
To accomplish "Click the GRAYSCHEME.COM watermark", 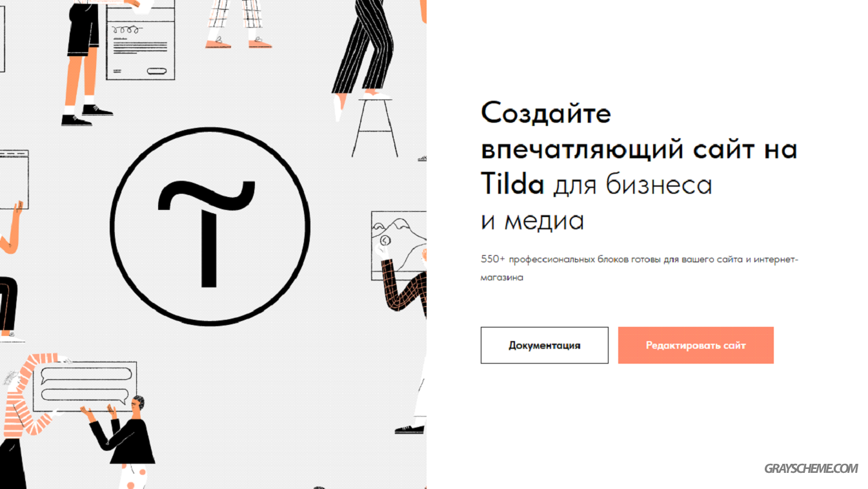I will click(811, 468).
